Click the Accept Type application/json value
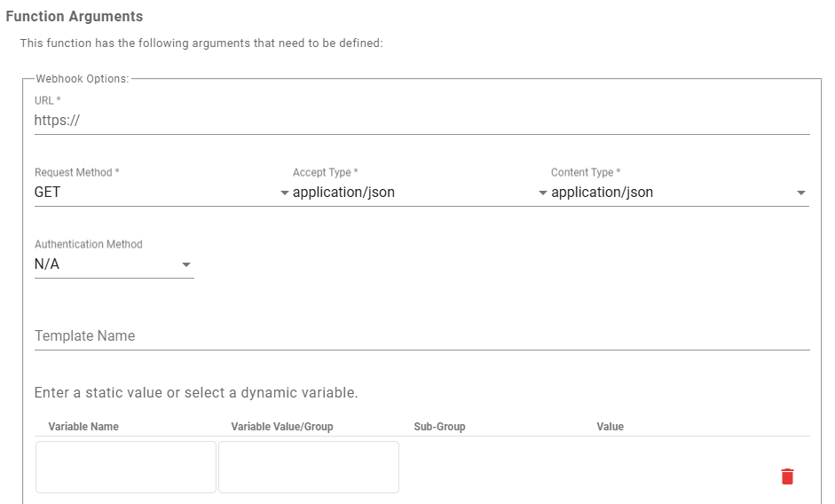 coord(343,193)
